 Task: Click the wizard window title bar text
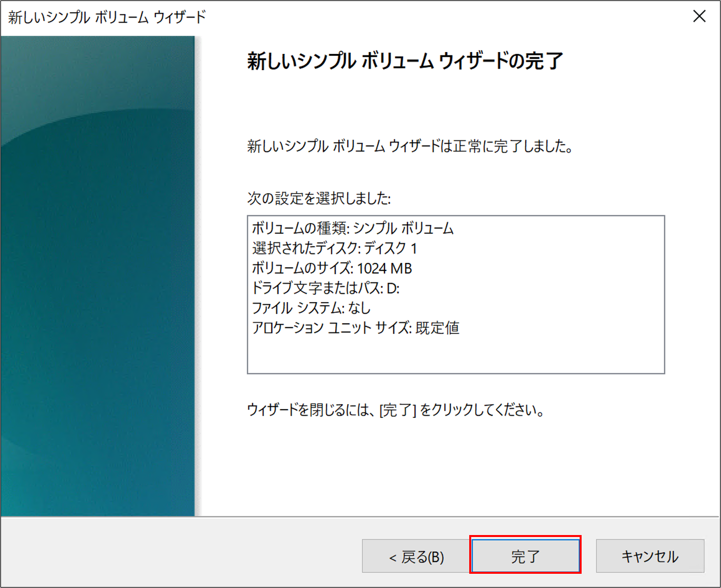click(x=107, y=17)
